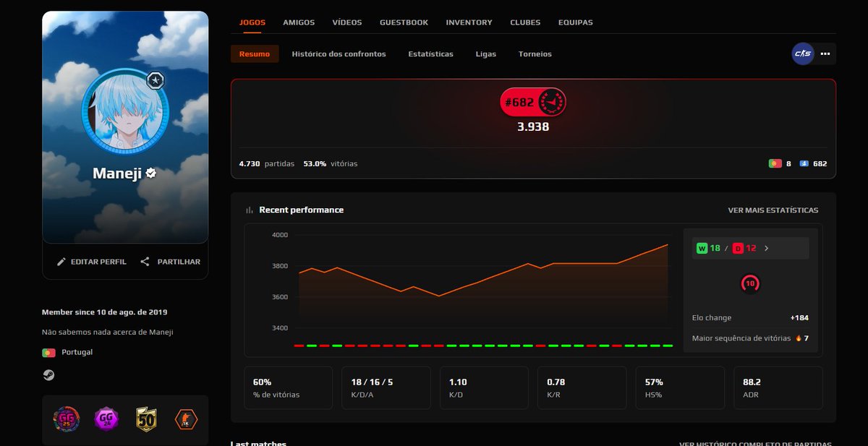This screenshot has height=446, width=868.
Task: Click the bar chart icon by Recent performance
Action: coord(250,210)
